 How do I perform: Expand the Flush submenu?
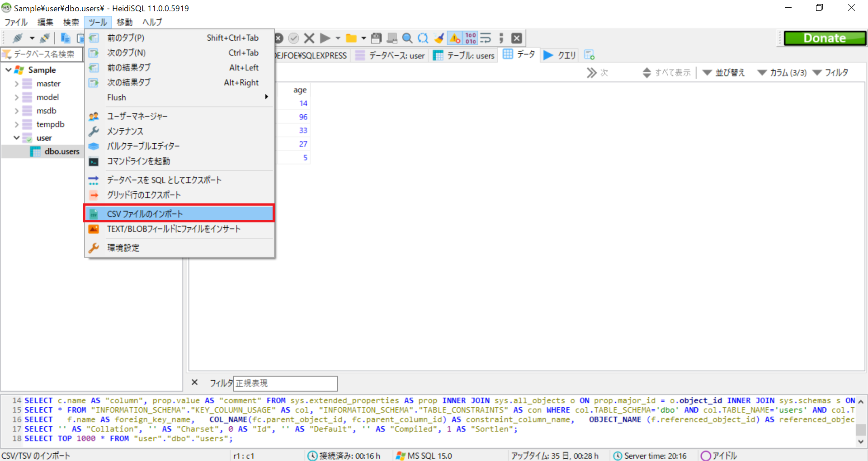click(179, 98)
